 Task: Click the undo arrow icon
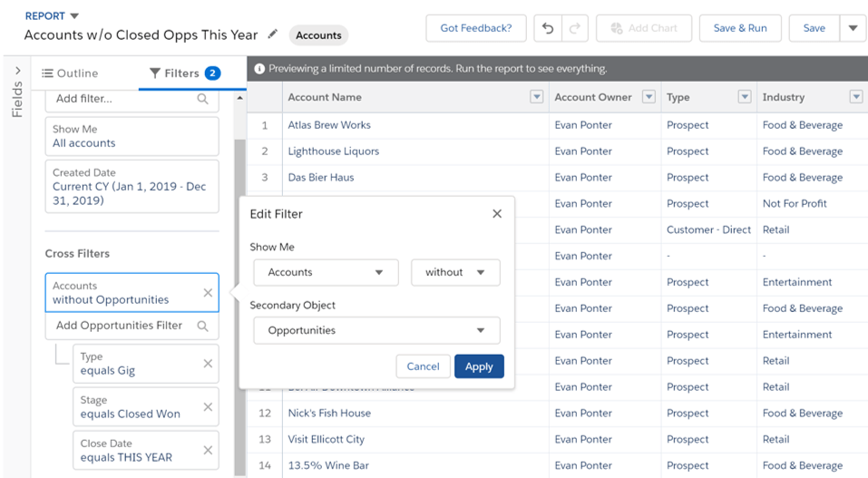[548, 28]
